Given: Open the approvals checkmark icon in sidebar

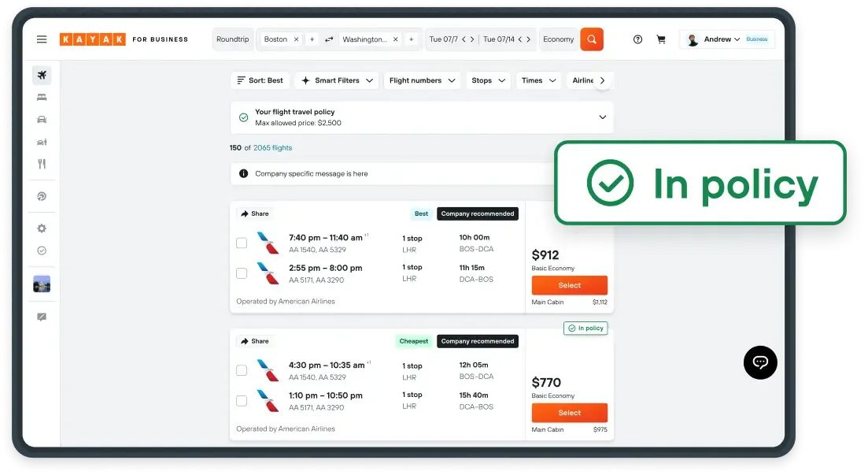Looking at the screenshot, I should (x=42, y=250).
